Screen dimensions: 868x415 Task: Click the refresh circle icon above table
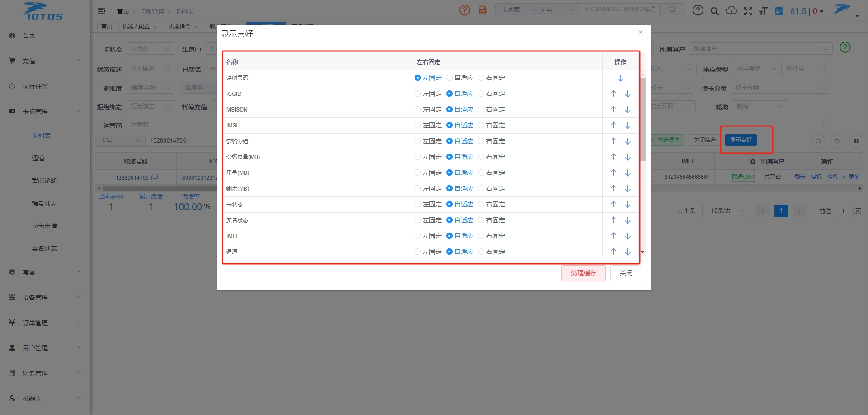coord(837,141)
